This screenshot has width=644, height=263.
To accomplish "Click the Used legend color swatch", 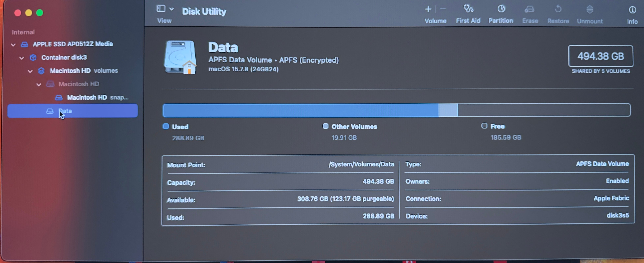I will tap(166, 126).
